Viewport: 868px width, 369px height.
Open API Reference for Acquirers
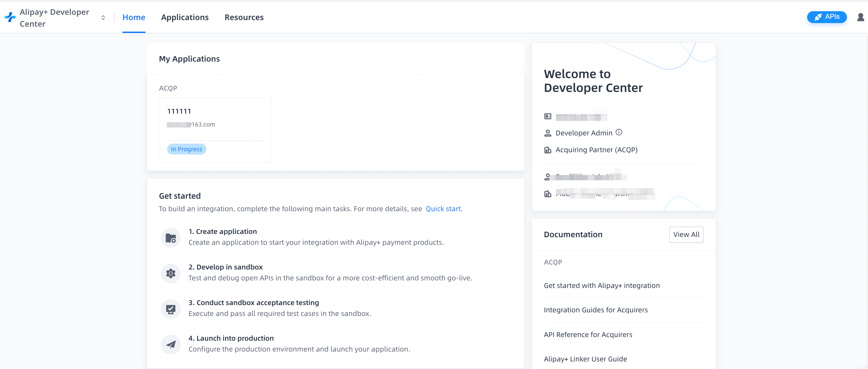[x=588, y=334]
